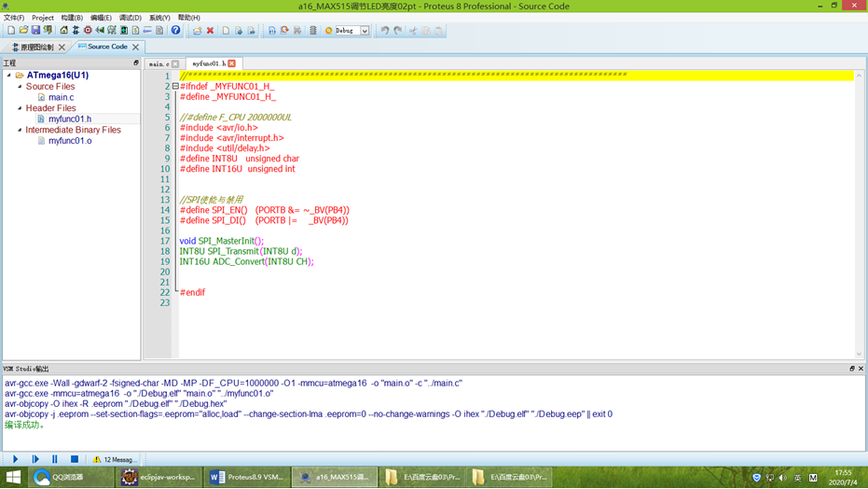Open the Windows Start button
The width and height of the screenshot is (868, 489).
pos(13,477)
